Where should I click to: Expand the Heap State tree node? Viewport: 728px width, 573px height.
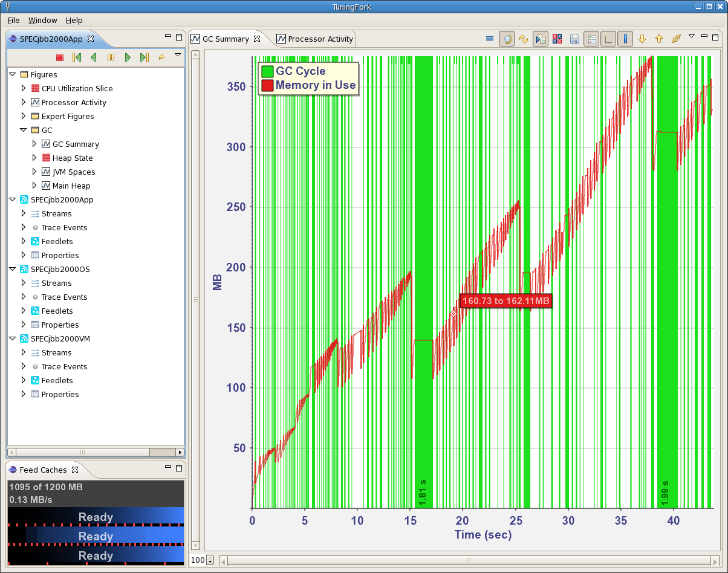[x=34, y=158]
